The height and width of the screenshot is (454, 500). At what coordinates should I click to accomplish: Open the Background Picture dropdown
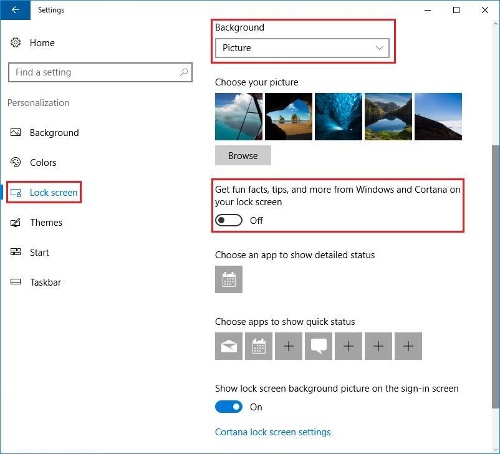click(x=302, y=48)
